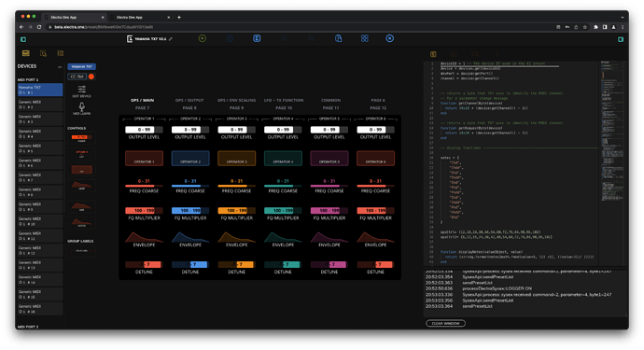Switch to LFO + TX FUNCTION page tab
Viewport: 644px width, 350px height.
pyautogui.click(x=284, y=100)
